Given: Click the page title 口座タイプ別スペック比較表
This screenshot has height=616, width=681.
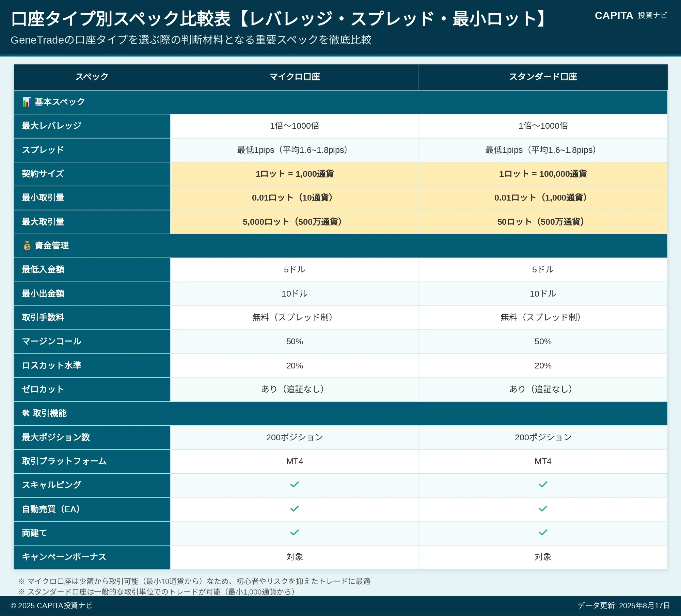Looking at the screenshot, I should [x=279, y=19].
